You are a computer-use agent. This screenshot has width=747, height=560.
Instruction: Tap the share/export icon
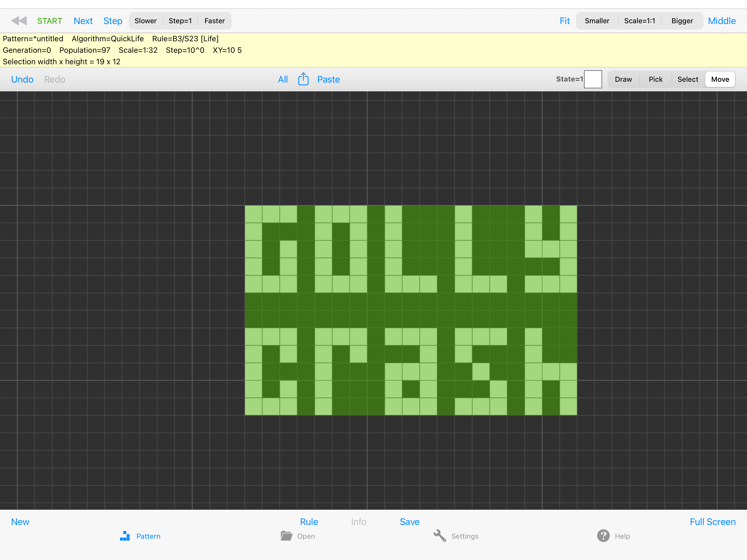point(303,79)
